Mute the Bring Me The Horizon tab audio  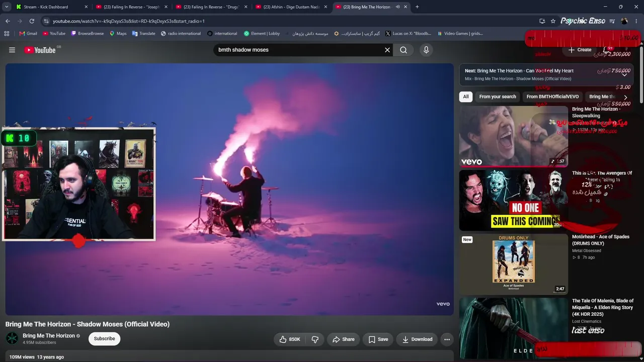397,7
